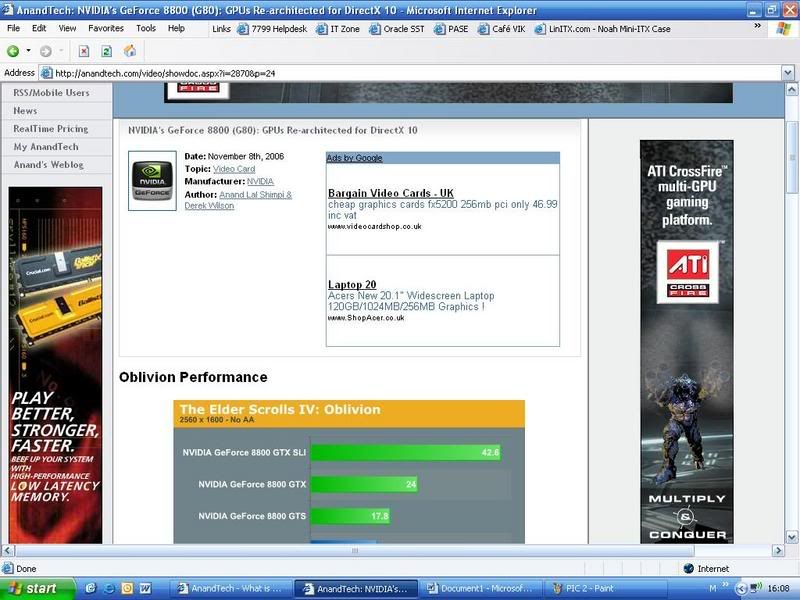
Task: Click the vertical scrollbar down arrow
Action: (x=792, y=537)
